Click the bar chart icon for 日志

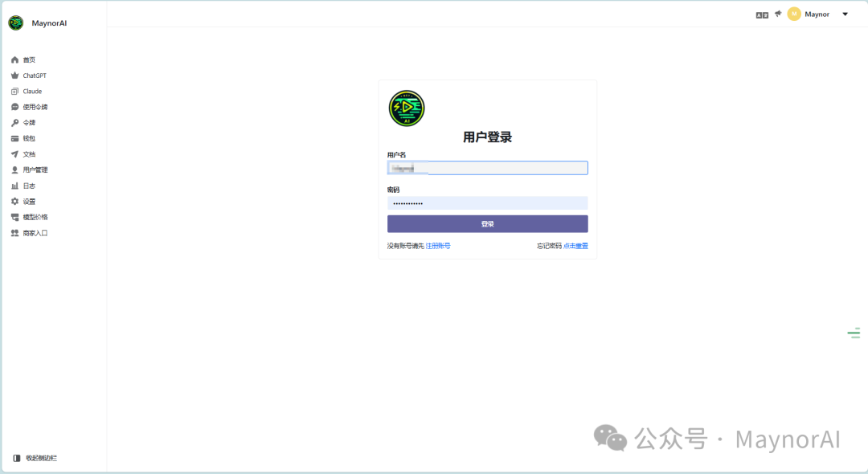14,186
